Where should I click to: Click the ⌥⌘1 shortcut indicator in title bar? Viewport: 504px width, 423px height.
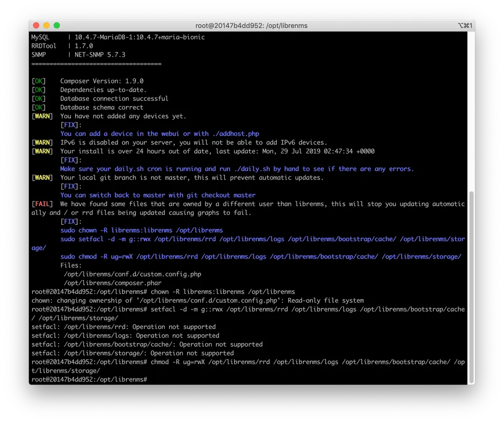(465, 26)
